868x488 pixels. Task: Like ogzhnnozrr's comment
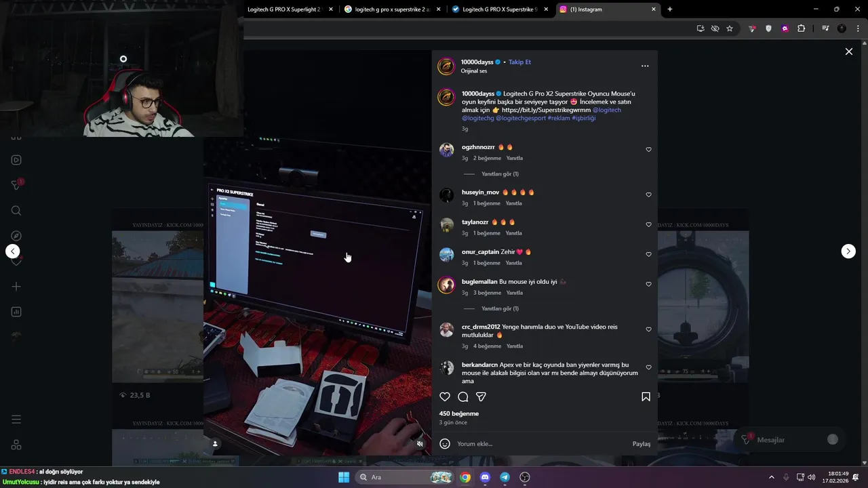pos(648,150)
